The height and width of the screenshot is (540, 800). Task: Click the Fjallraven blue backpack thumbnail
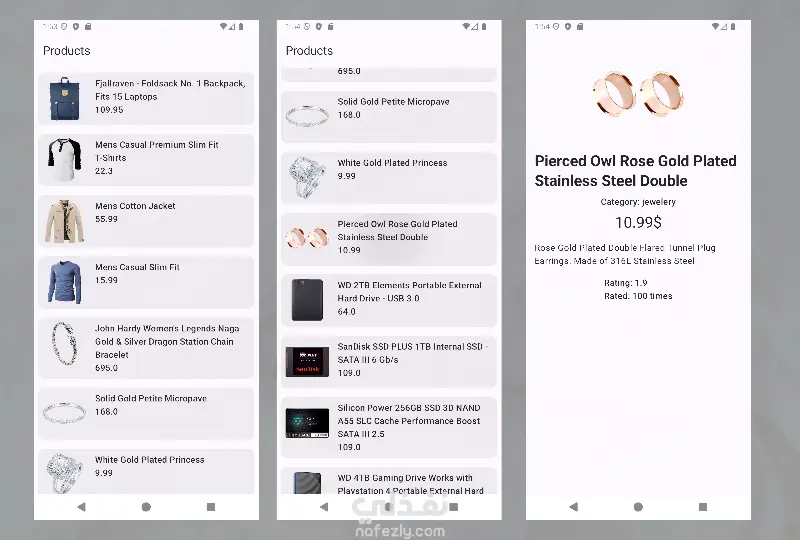pyautogui.click(x=65, y=99)
